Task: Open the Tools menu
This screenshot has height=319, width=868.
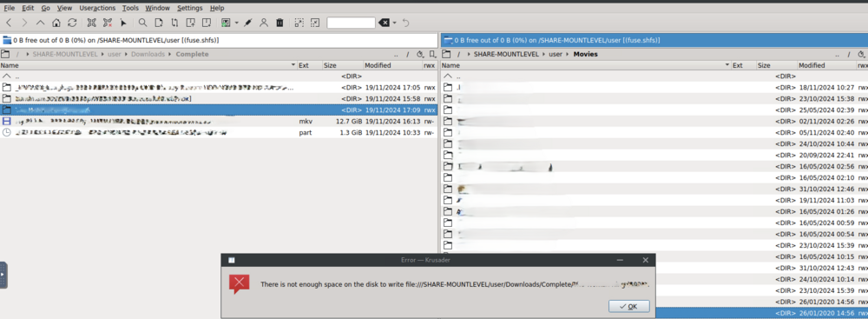Action: click(x=131, y=9)
